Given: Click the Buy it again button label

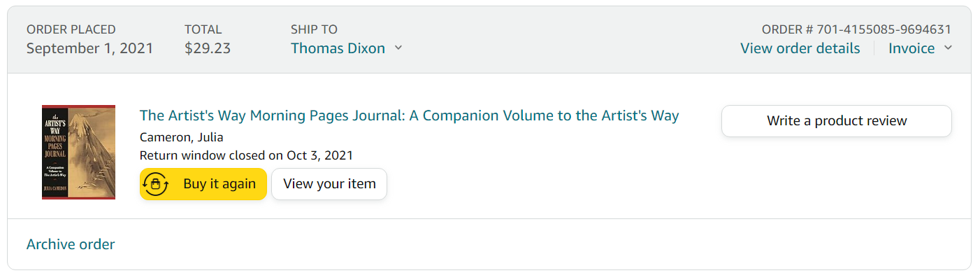Looking at the screenshot, I should tap(219, 184).
